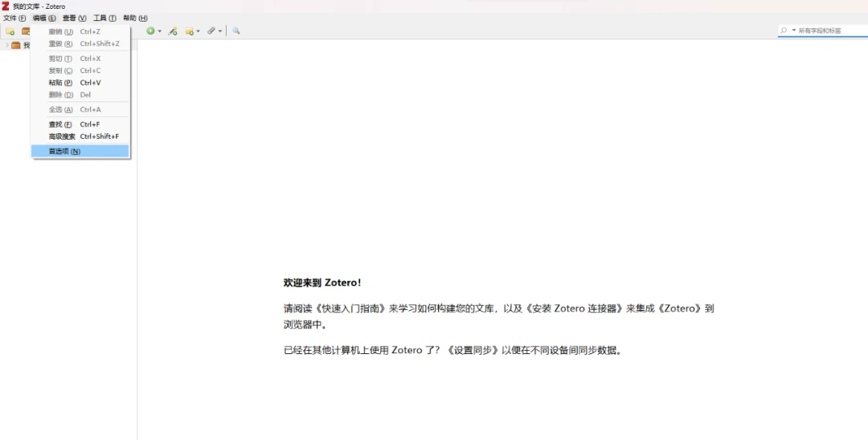Open the New Item dropdown arrow

tap(159, 31)
